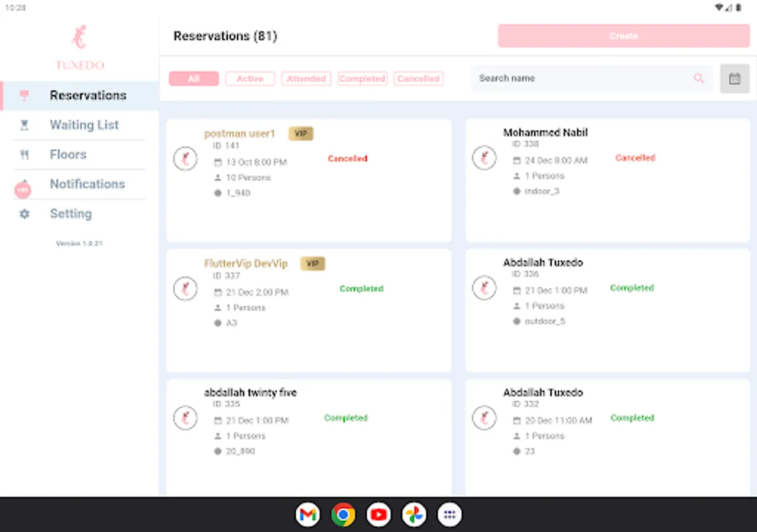Screen dimensions: 757x532
Task: Select the Active filter chip
Action: [250, 79]
